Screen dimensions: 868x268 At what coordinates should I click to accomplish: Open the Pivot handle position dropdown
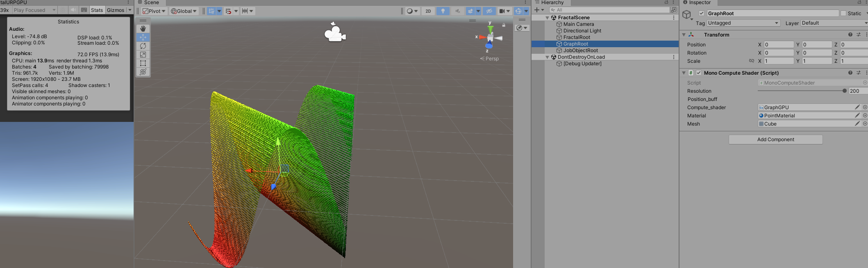154,11
